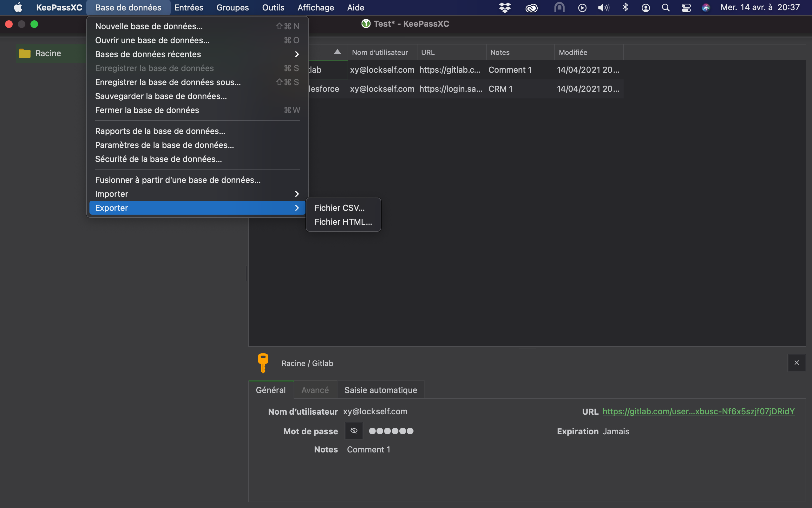The height and width of the screenshot is (508, 812).
Task: Open the KeePassXC application menu
Action: pos(59,7)
